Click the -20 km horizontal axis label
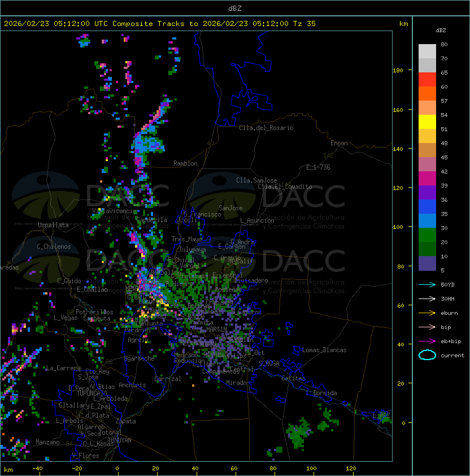 tap(77, 469)
